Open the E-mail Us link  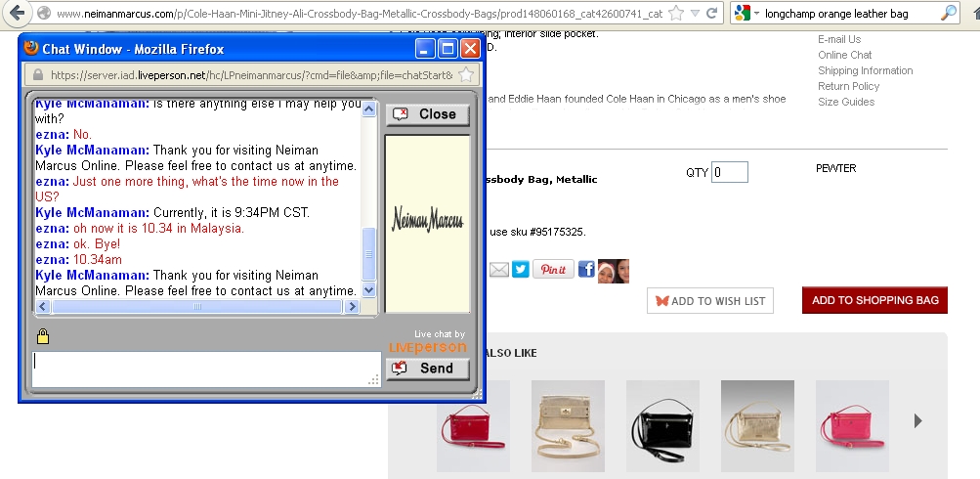(839, 39)
